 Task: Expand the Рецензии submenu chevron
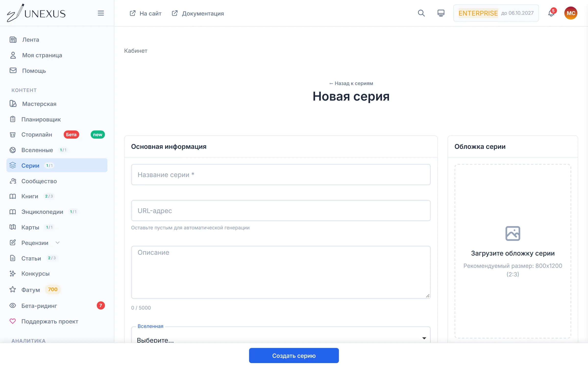[x=58, y=243]
